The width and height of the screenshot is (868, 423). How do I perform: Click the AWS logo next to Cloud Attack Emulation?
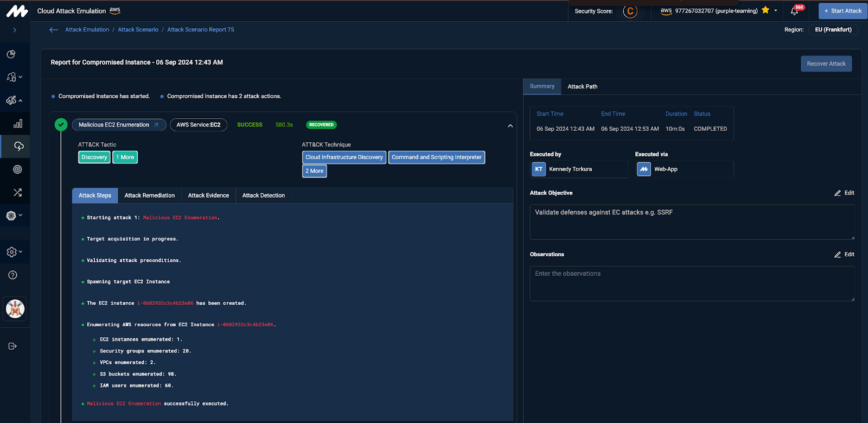(114, 10)
